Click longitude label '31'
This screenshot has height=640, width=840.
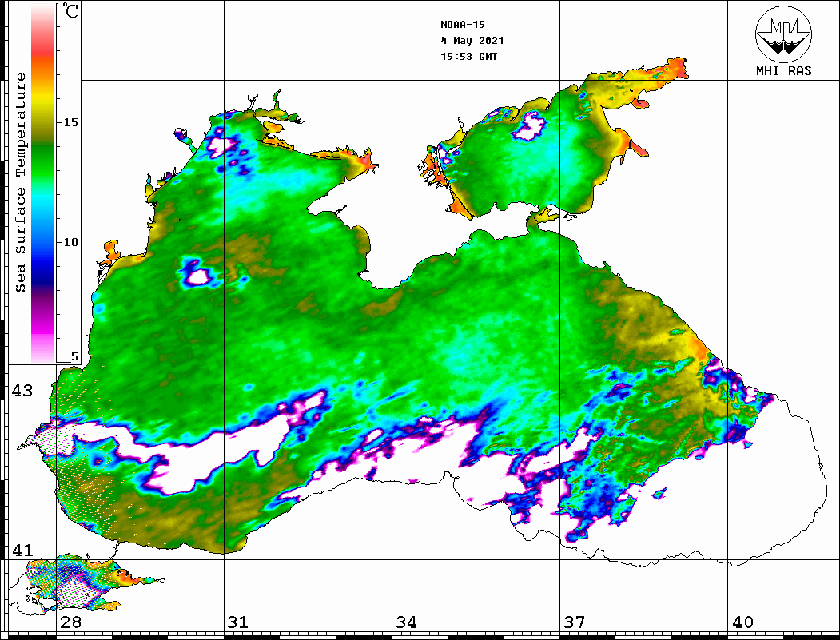(238, 622)
